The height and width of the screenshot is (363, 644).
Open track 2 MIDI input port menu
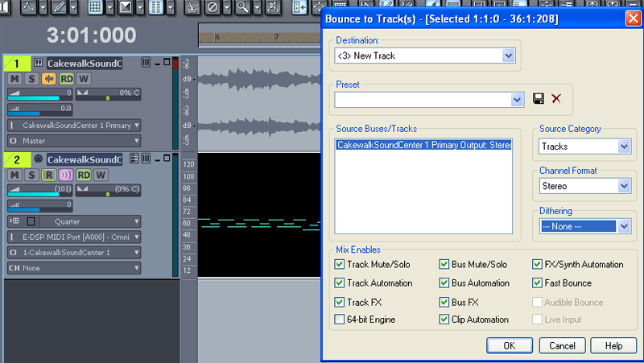tap(74, 237)
